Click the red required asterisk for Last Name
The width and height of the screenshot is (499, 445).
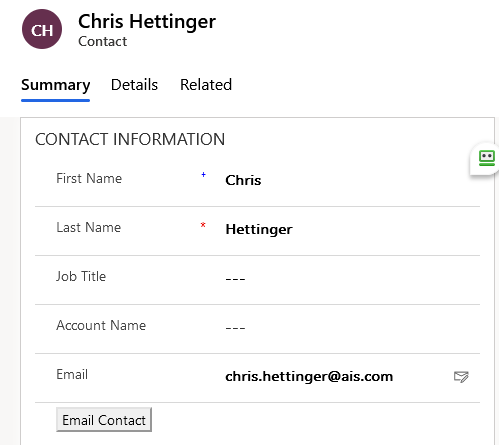203,225
